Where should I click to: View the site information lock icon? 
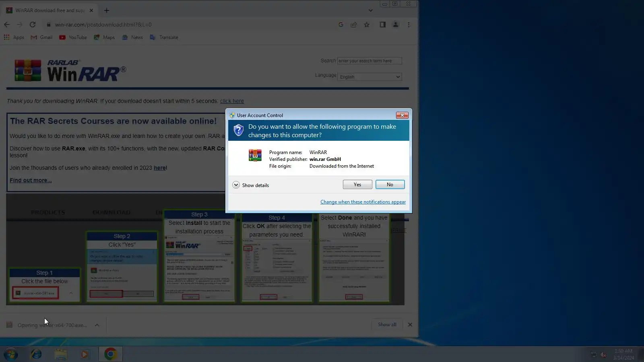tap(49, 25)
